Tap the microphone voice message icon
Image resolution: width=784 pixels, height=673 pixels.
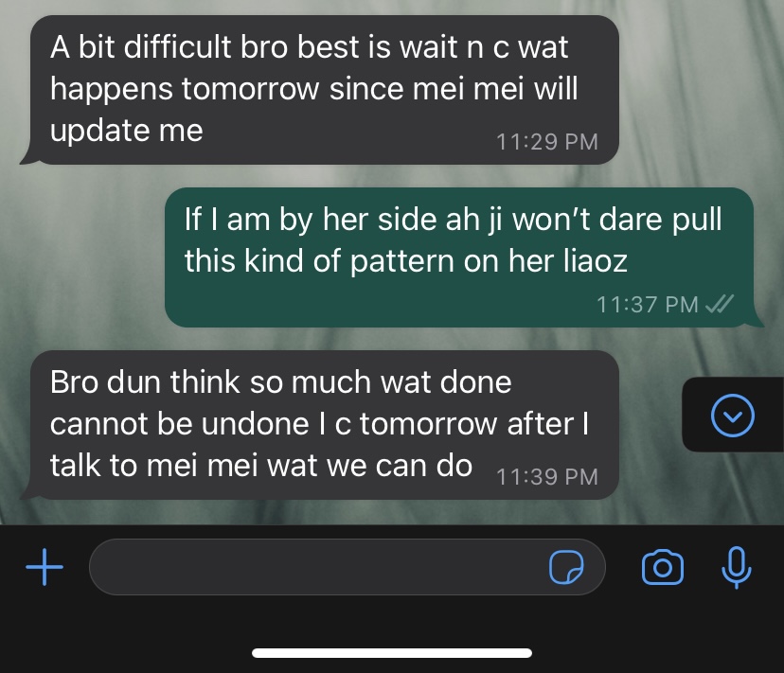coord(736,568)
